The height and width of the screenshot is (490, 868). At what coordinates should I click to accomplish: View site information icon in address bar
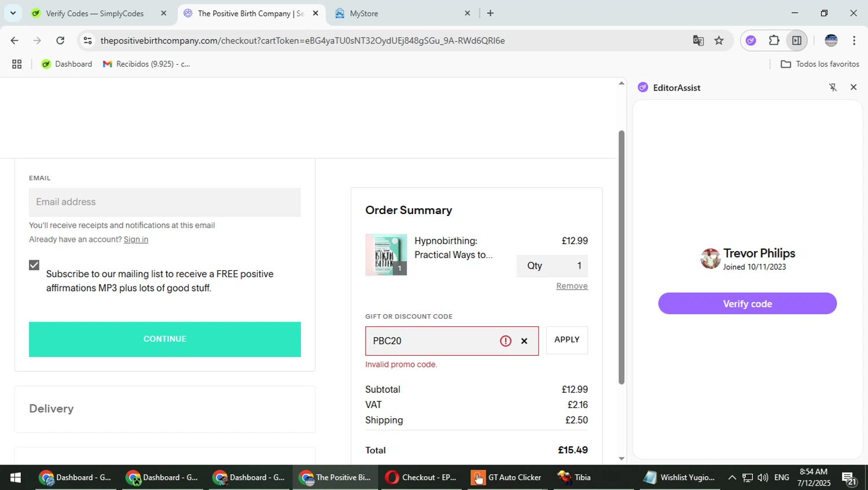87,40
